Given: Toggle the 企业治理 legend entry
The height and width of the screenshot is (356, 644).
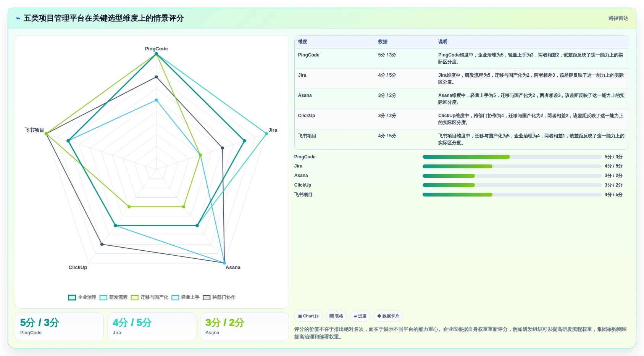Looking at the screenshot, I should click(82, 297).
